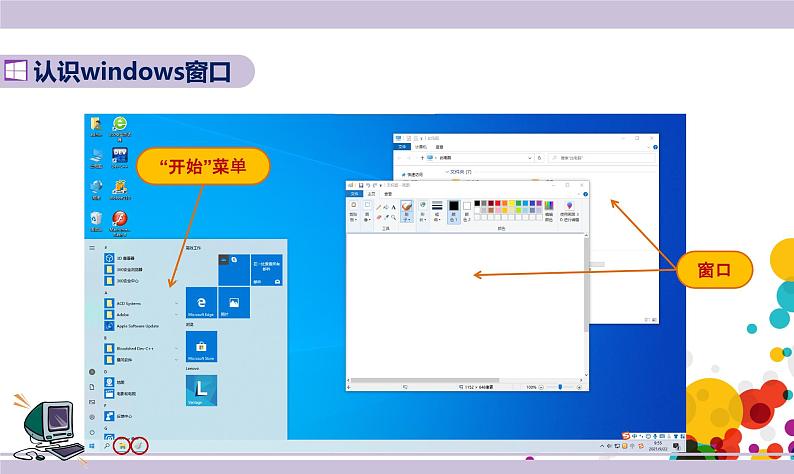Open the Microsoft Store tile
794x474 pixels.
(202, 346)
